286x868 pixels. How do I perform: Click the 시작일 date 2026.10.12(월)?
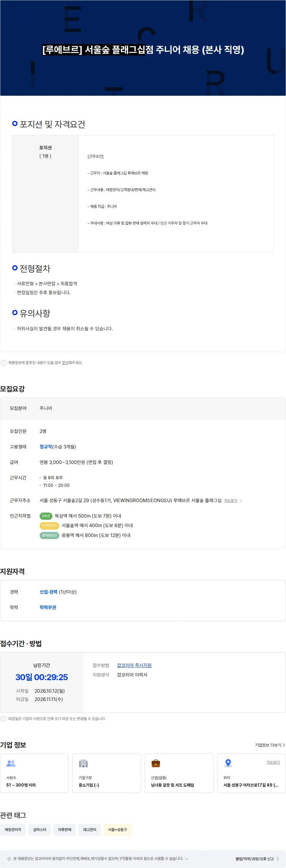point(49,691)
